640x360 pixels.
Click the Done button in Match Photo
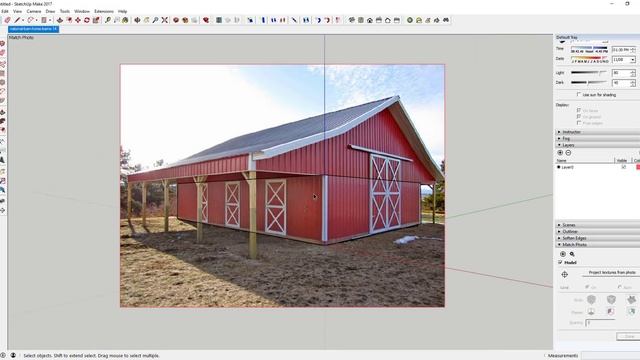coord(629,336)
